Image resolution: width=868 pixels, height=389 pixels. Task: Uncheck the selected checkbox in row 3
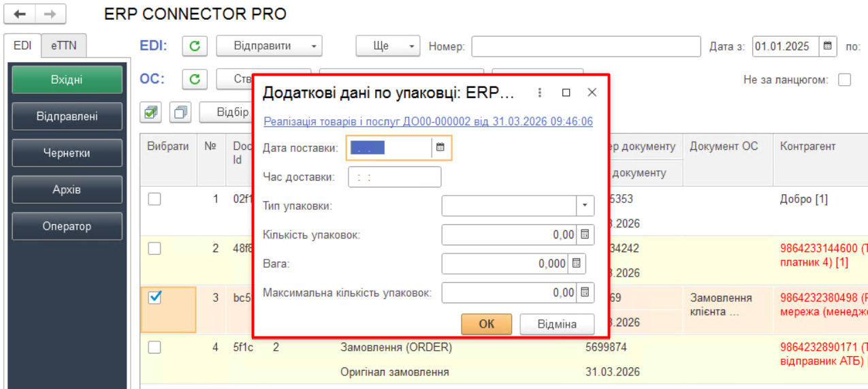155,297
